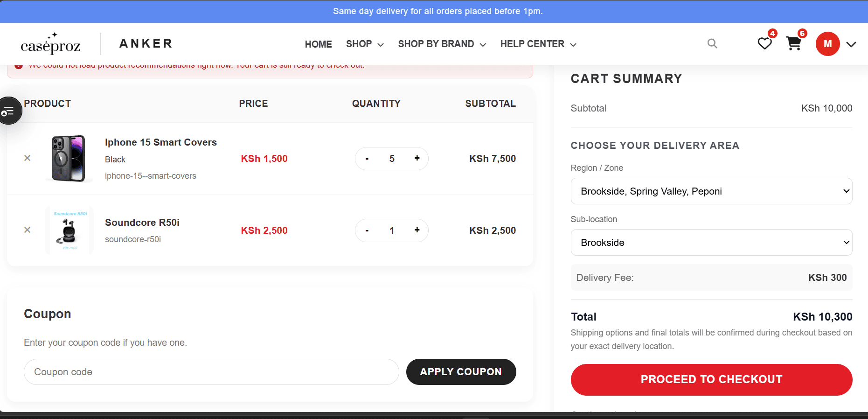The height and width of the screenshot is (419, 868).
Task: Open the Region / Zone dropdown
Action: (711, 191)
